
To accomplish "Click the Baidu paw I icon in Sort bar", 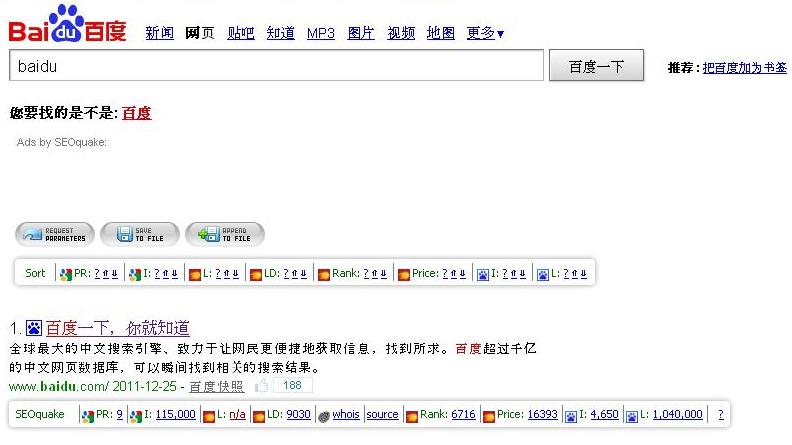I will [x=483, y=274].
